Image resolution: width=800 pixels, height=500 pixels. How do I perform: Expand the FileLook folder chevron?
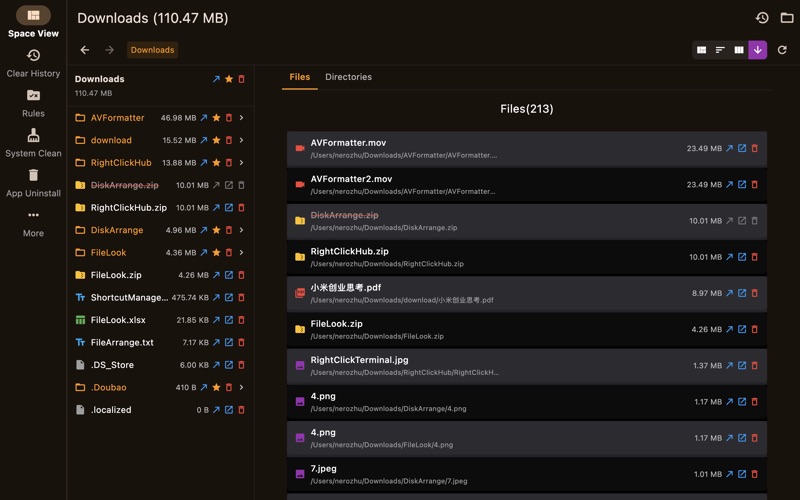(241, 253)
